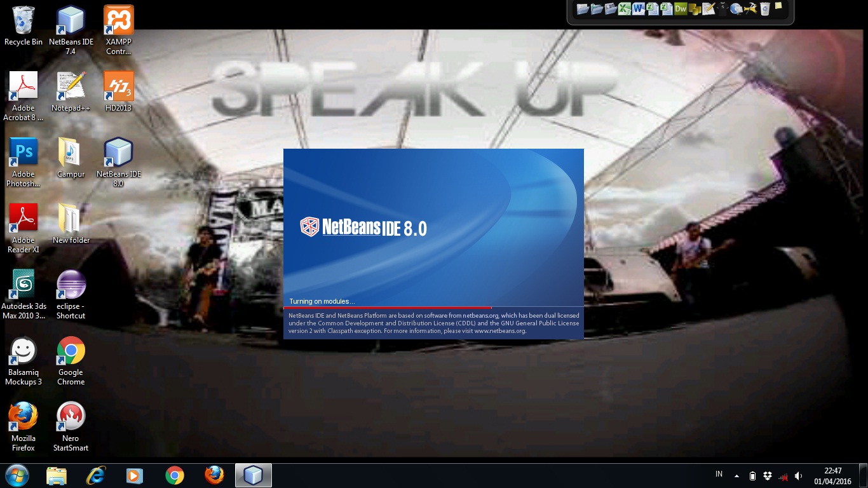Image resolution: width=868 pixels, height=488 pixels.
Task: Click the IN language indicator in tray
Action: pos(719,474)
